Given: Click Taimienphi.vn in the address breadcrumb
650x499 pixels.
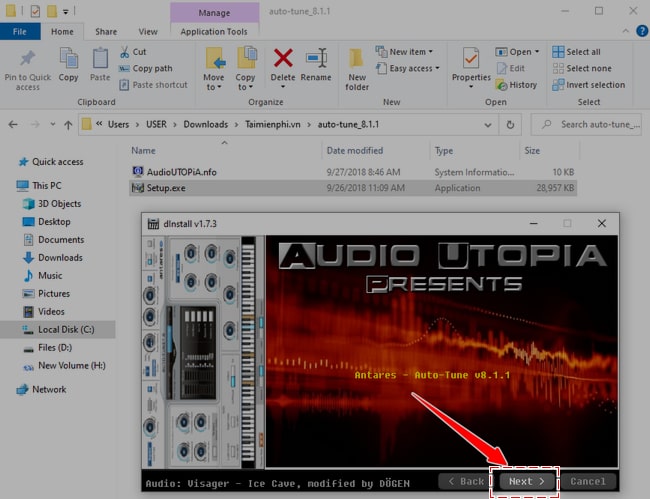Looking at the screenshot, I should pos(272,124).
